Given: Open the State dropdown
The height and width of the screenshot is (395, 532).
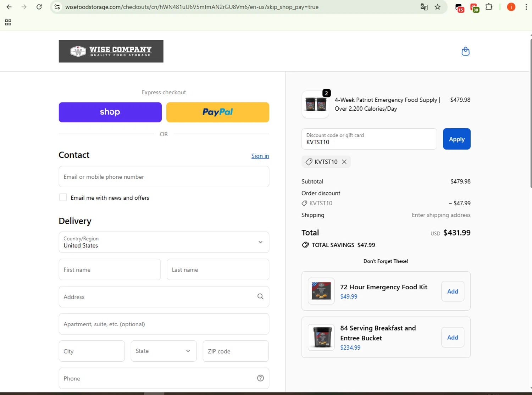Looking at the screenshot, I should coord(164,351).
